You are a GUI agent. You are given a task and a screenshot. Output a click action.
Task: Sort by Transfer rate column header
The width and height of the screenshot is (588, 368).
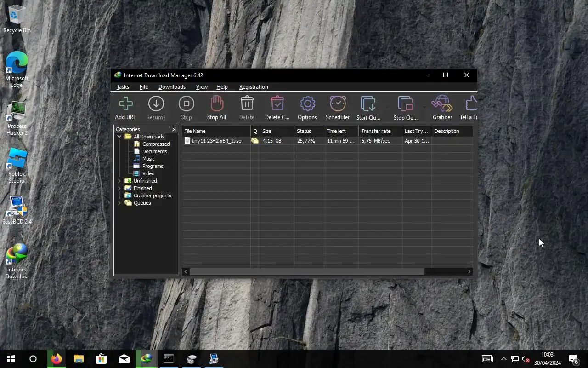point(380,131)
